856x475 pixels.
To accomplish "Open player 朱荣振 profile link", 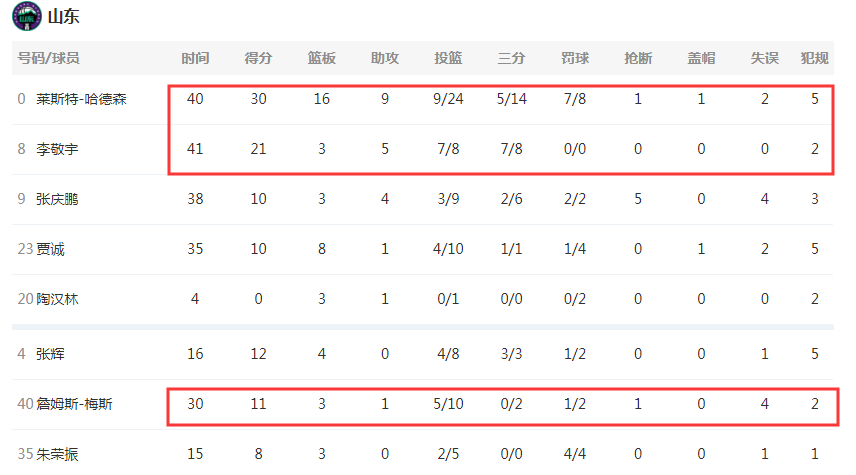I will click(x=57, y=454).
